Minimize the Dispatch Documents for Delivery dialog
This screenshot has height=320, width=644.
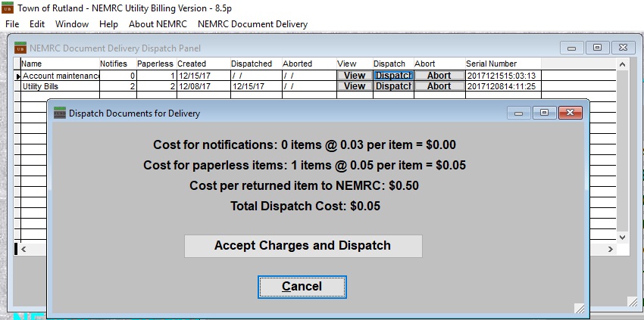pos(520,113)
